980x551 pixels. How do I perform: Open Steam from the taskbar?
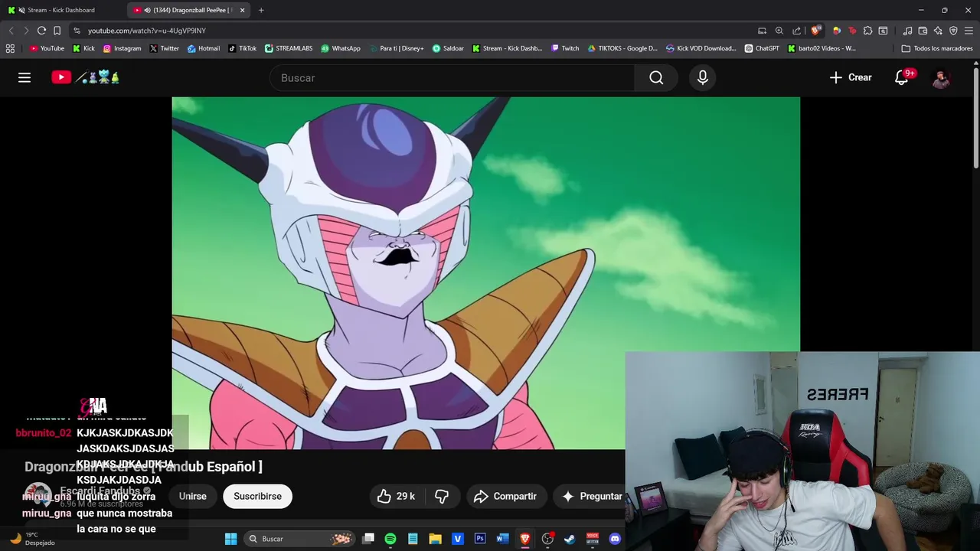pos(570,539)
